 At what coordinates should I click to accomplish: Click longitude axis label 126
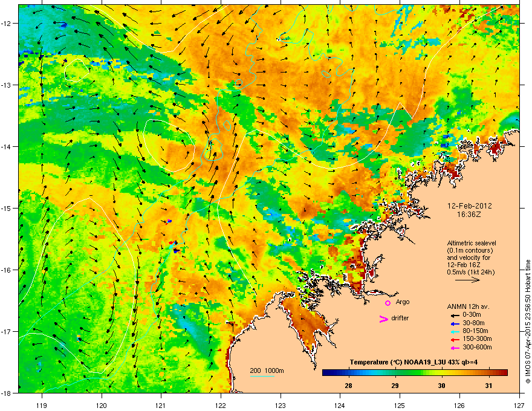click(459, 405)
